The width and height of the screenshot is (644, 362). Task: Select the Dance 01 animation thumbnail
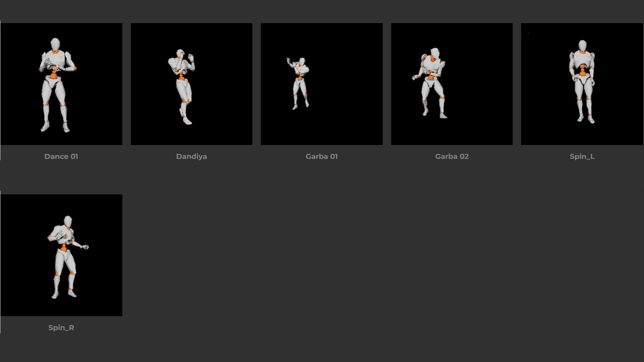coord(61,84)
